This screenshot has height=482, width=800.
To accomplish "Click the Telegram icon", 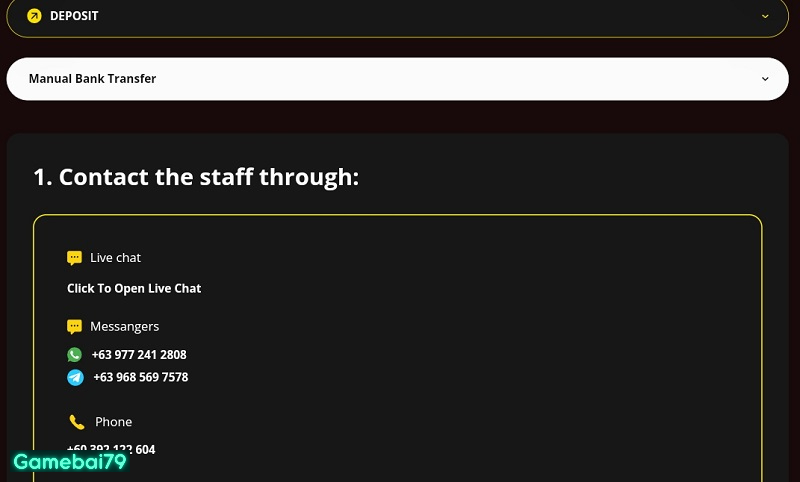I will coord(75,378).
